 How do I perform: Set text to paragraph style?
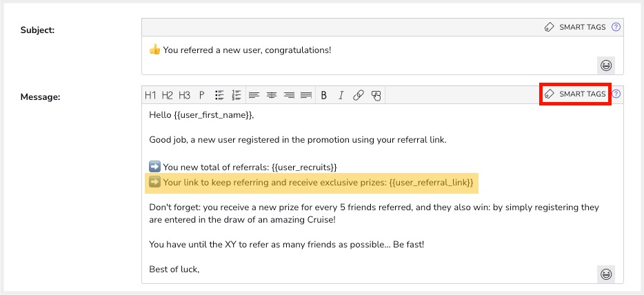pos(202,95)
